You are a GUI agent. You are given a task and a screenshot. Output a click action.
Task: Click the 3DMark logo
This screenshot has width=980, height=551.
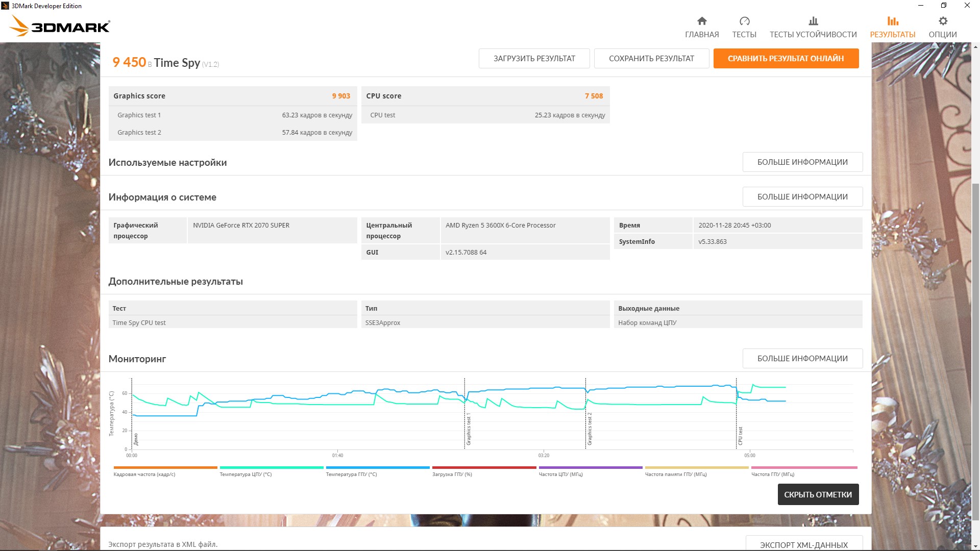tap(60, 26)
